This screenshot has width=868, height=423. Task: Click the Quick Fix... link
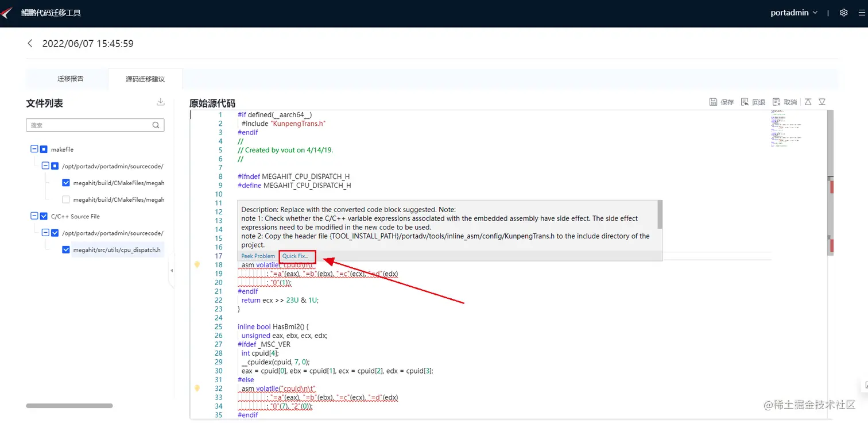pyautogui.click(x=295, y=256)
